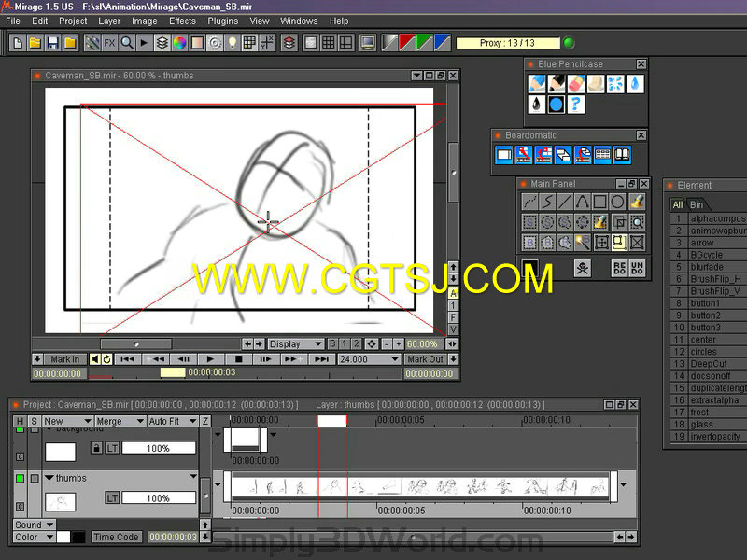
Task: Select the magic wand brush tool
Action: [583, 243]
